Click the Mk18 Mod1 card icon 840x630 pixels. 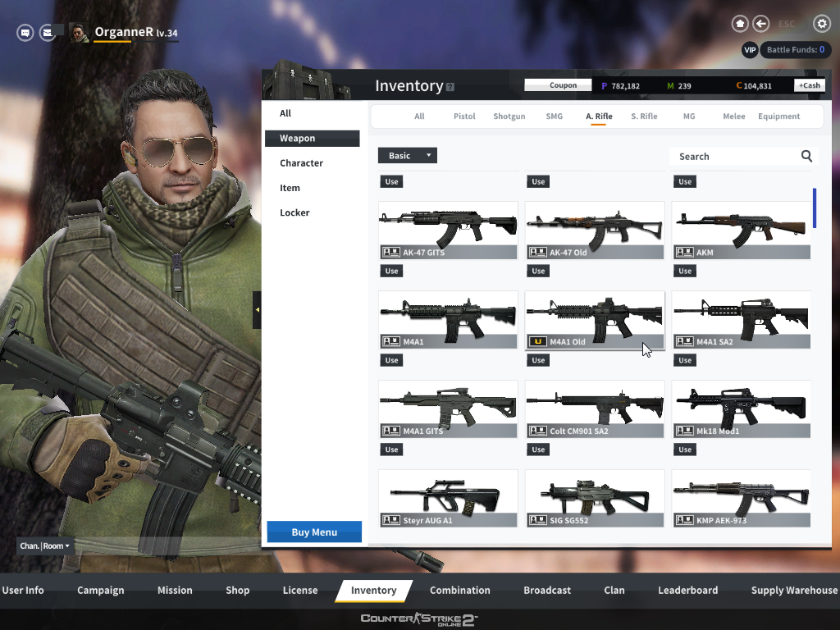coord(685,431)
